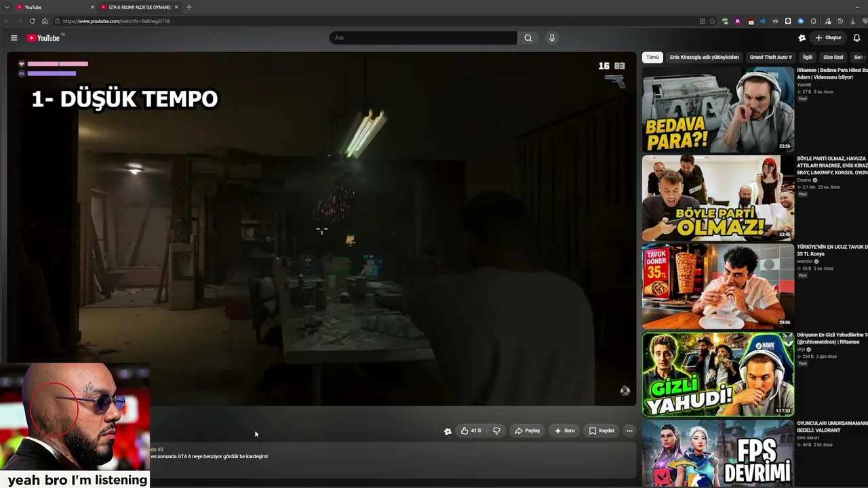Open YouTube notifications bell
Screen dimensions: 868x488
click(x=856, y=38)
